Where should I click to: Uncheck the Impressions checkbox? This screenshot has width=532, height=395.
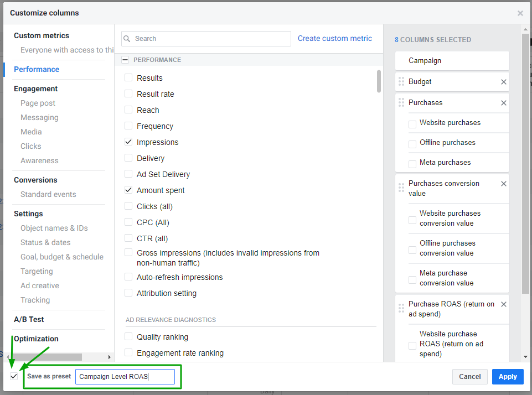pyautogui.click(x=128, y=142)
